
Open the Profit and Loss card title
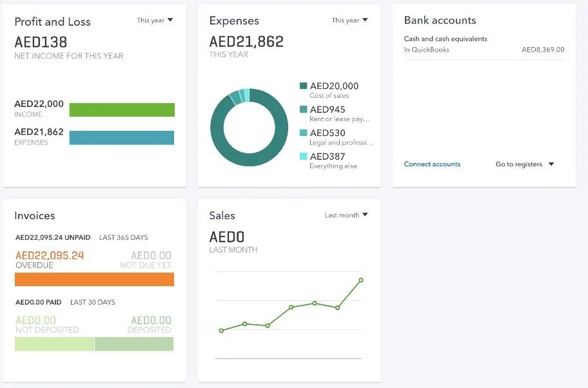point(53,21)
